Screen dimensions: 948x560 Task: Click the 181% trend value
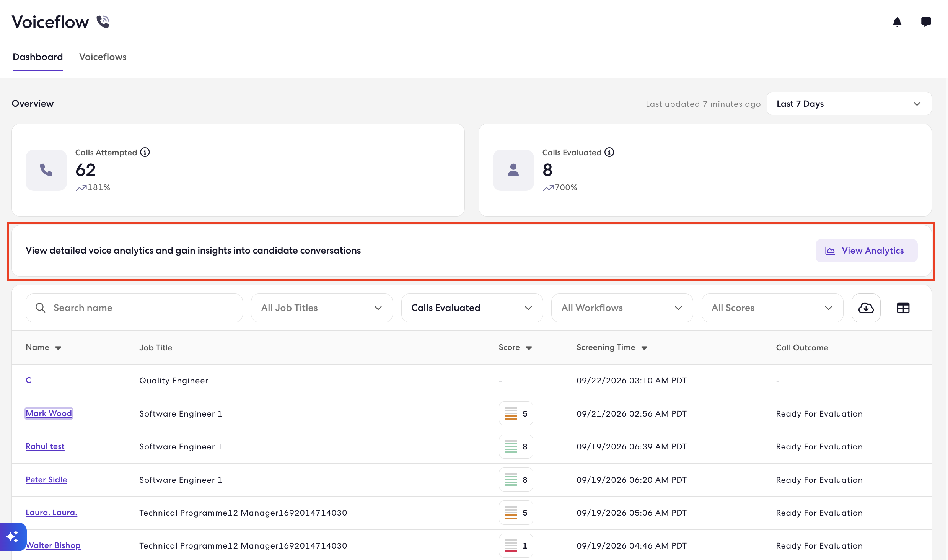(x=99, y=187)
